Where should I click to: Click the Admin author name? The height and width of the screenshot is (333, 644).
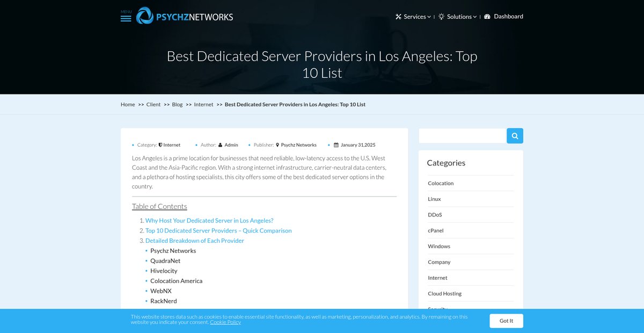[x=231, y=145]
